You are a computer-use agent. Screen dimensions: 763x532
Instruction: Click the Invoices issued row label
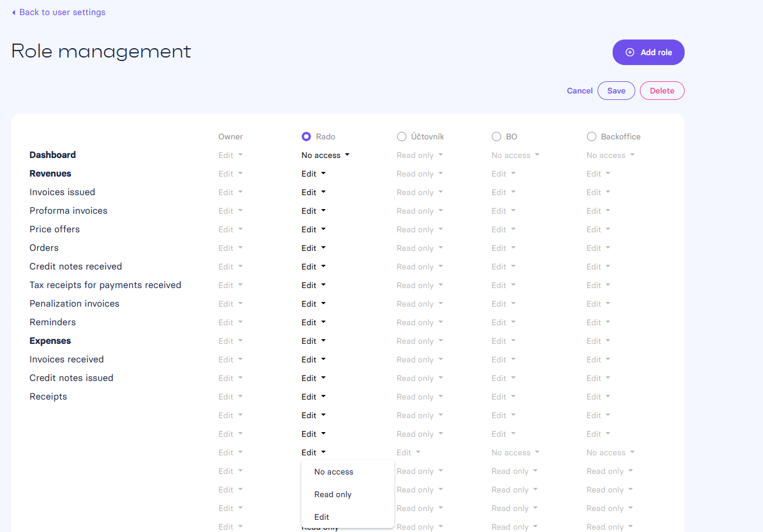62,192
